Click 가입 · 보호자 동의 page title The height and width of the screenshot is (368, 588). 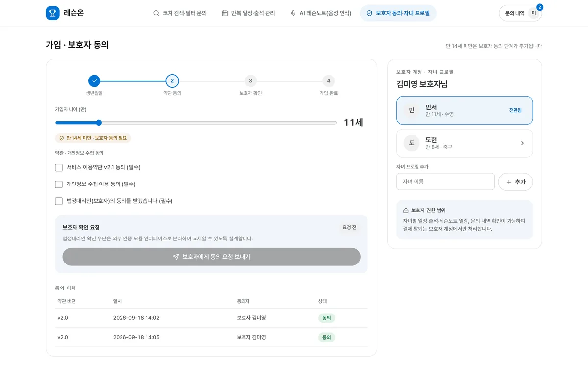tap(77, 45)
